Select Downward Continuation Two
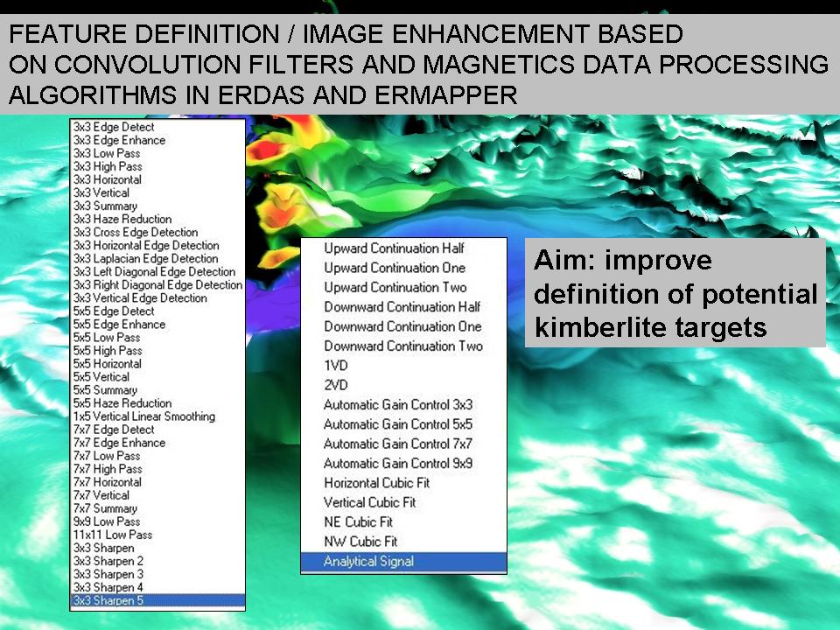Viewport: 840px width, 630px height. pyautogui.click(x=403, y=346)
